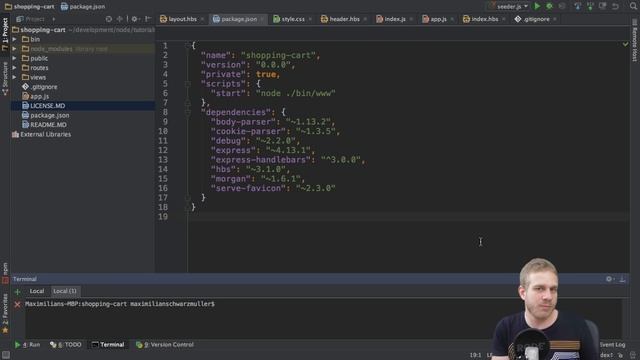Select the Local (1) terminal tab

[65, 291]
